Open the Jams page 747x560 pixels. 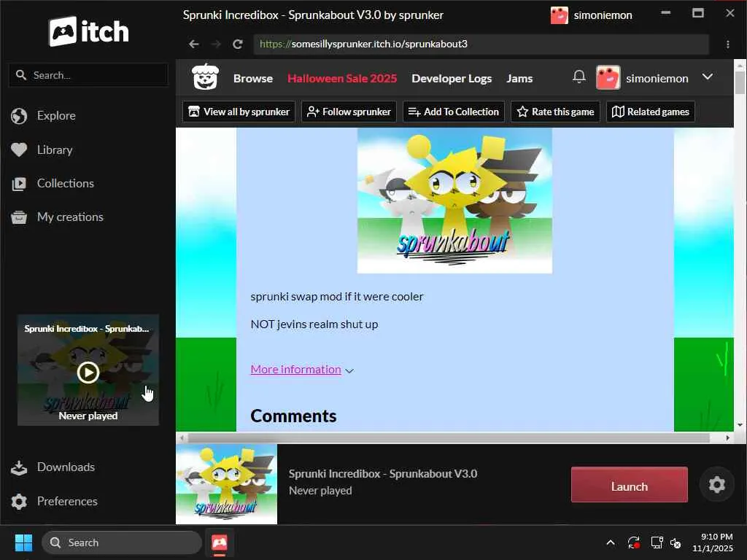point(519,79)
